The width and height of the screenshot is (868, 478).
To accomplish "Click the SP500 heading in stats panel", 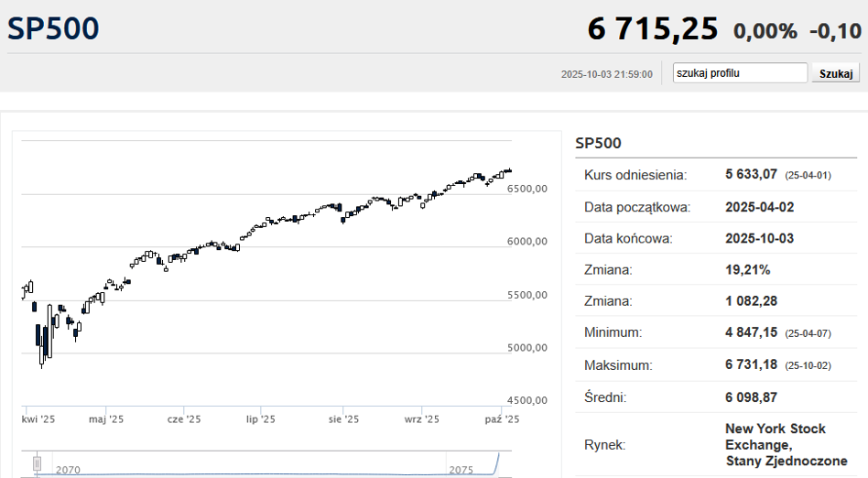I will [599, 143].
